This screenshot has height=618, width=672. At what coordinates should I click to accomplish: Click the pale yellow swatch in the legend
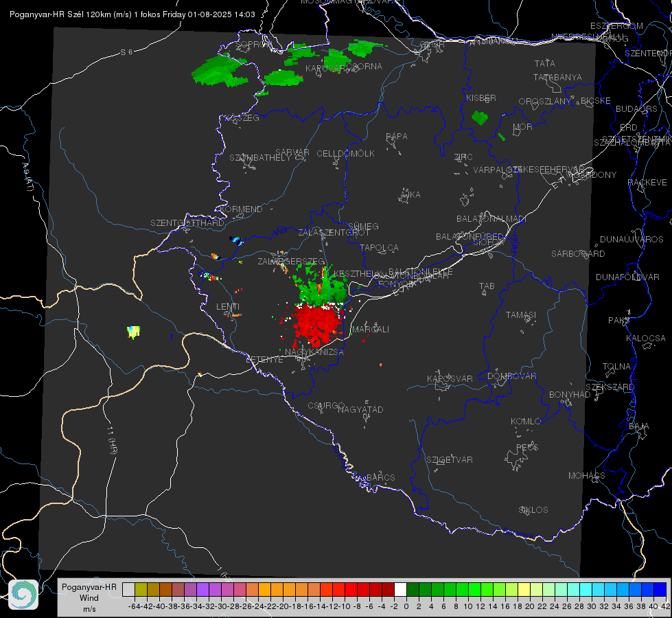pos(524,589)
